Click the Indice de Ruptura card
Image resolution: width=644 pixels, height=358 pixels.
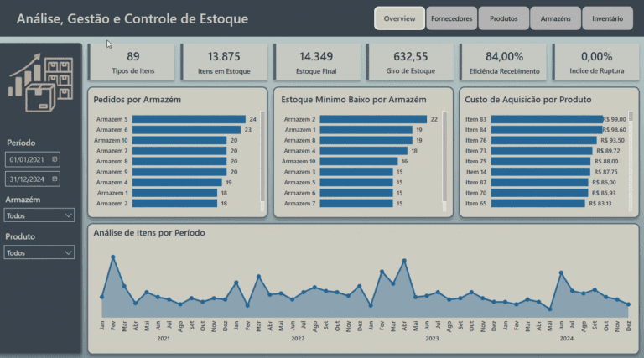point(596,62)
